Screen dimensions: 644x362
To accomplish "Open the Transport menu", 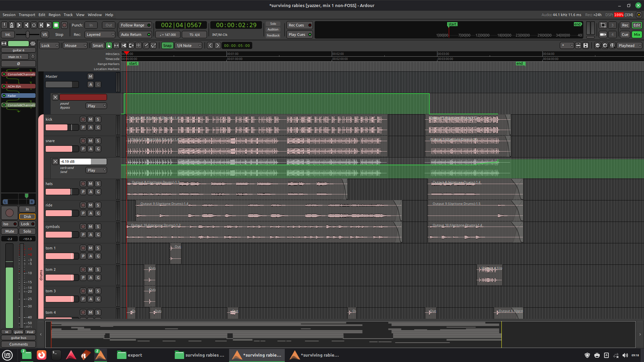I will click(x=27, y=15).
